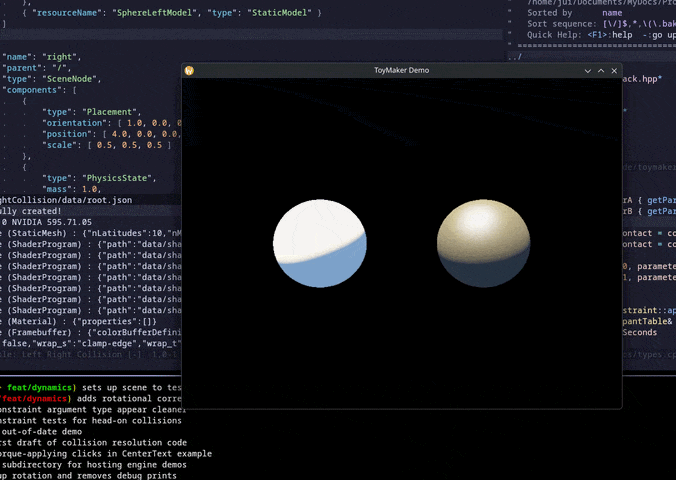Click the root.json status line path
The image size is (676, 480).
pyautogui.click(x=66, y=200)
